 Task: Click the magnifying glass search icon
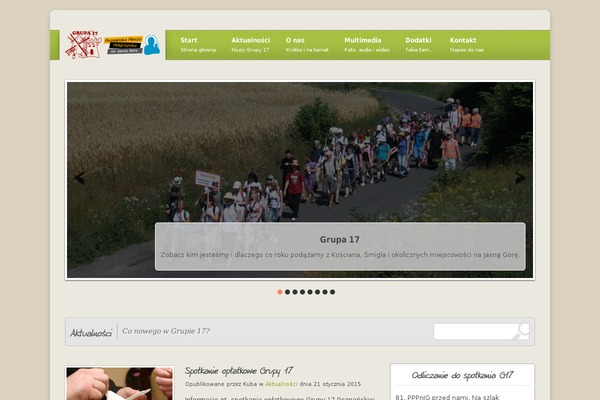522,331
